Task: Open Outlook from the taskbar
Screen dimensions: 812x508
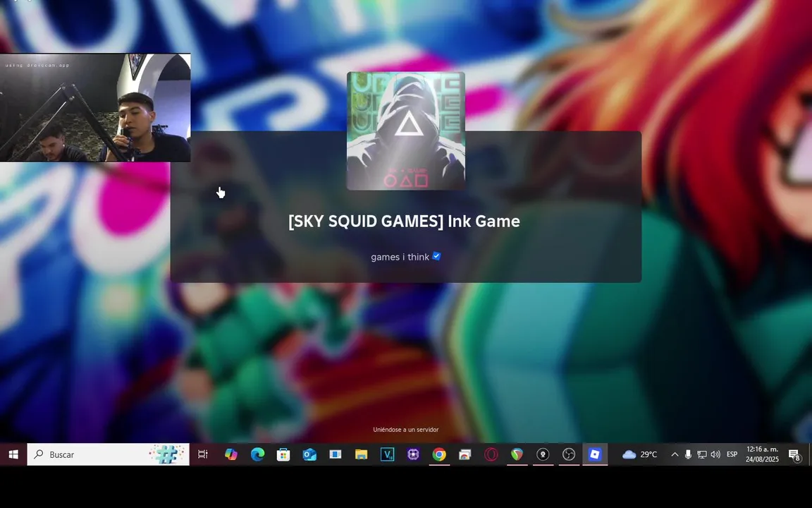Action: click(x=309, y=454)
